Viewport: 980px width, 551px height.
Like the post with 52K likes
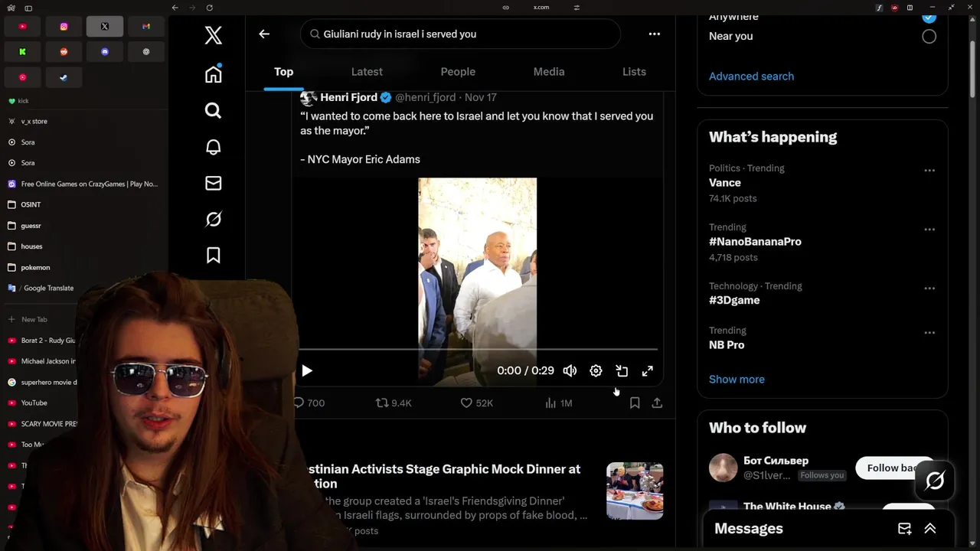click(476, 403)
